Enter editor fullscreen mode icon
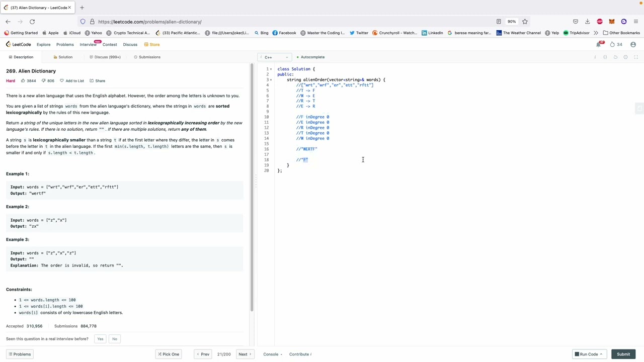Image resolution: width=644 pixels, height=362 pixels. [x=636, y=57]
